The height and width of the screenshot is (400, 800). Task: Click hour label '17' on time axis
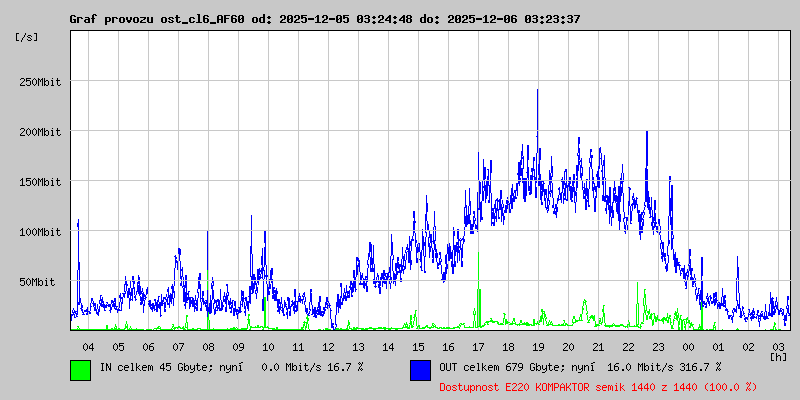478,347
